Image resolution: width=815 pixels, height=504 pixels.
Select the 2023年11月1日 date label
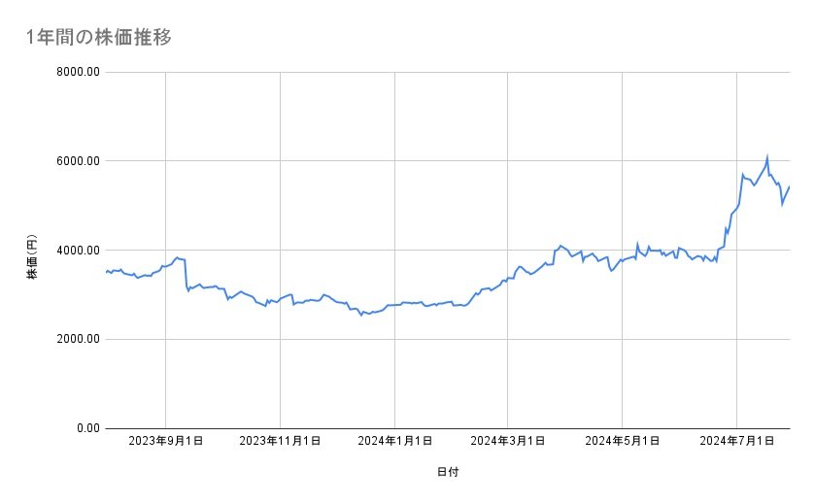click(x=280, y=441)
